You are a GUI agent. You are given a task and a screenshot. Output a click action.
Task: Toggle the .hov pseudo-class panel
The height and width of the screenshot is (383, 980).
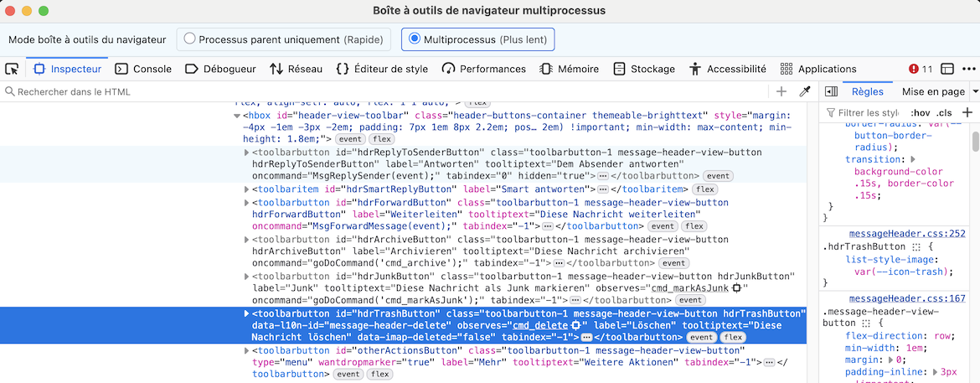point(921,112)
